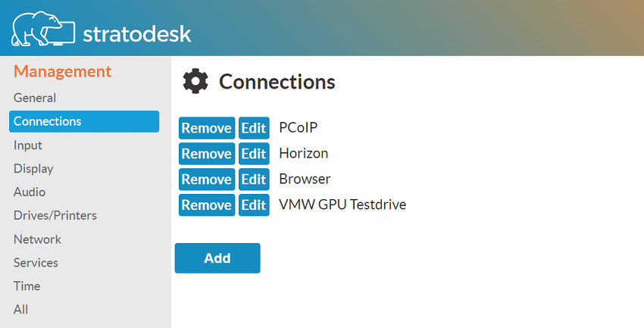Image resolution: width=644 pixels, height=328 pixels.
Task: Select Connections in the sidebar
Action: click(x=84, y=121)
